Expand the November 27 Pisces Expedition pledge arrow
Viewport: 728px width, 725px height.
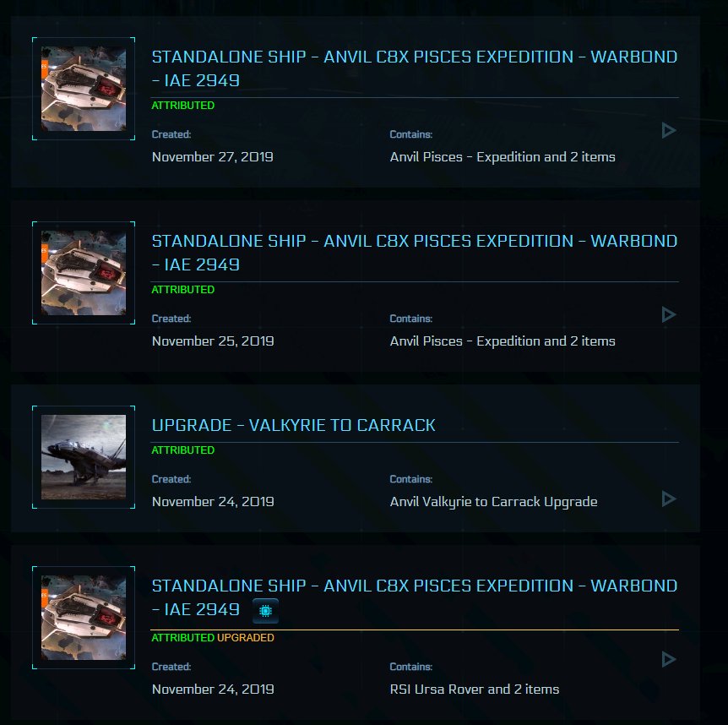pos(668,130)
